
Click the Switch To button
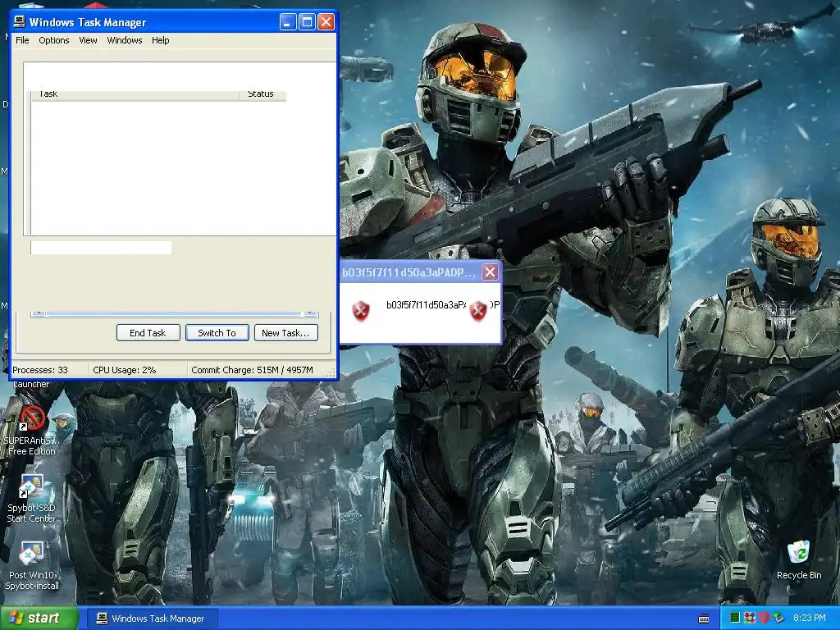coord(217,333)
